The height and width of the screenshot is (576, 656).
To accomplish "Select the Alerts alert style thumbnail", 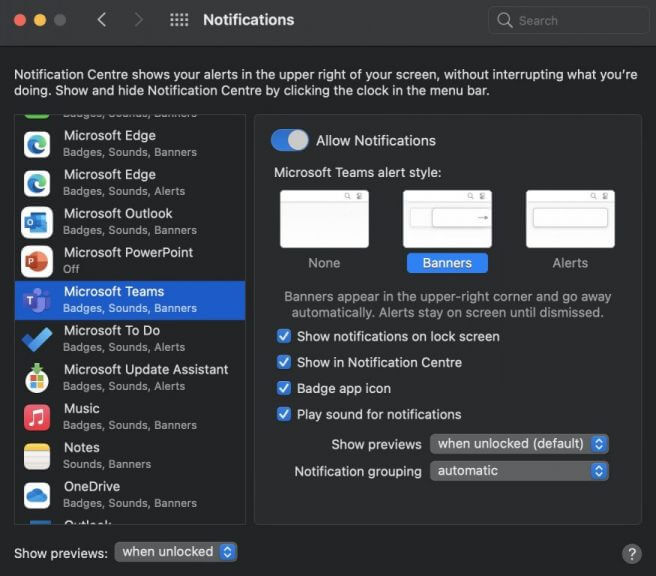I will click(x=570, y=219).
